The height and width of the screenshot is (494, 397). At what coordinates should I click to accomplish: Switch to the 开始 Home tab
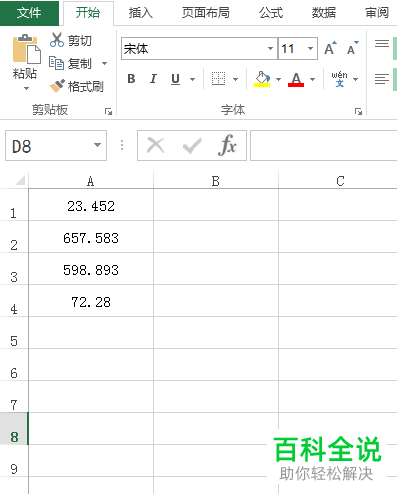click(88, 13)
